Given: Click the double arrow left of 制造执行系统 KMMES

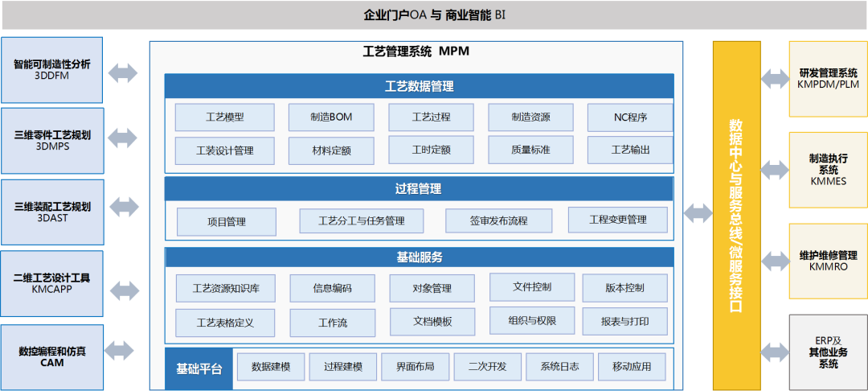Looking at the screenshot, I should point(776,170).
